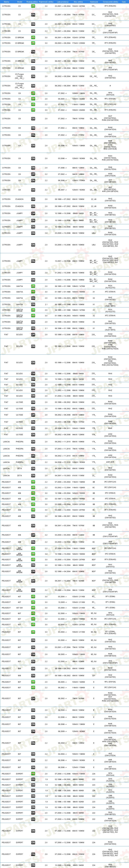Click the '01.2004 -> 12.2006' Scudo years cell
This screenshot has height=868, width=129.
point(63,396)
